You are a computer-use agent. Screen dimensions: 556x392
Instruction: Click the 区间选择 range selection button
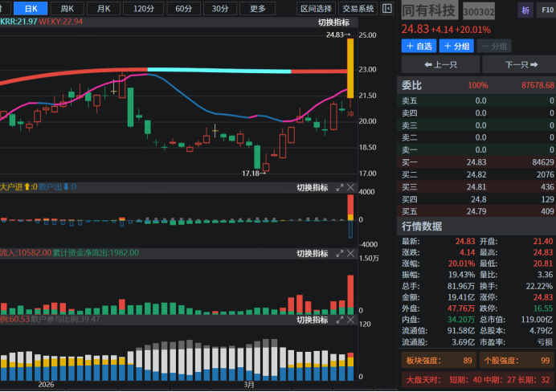(x=315, y=9)
